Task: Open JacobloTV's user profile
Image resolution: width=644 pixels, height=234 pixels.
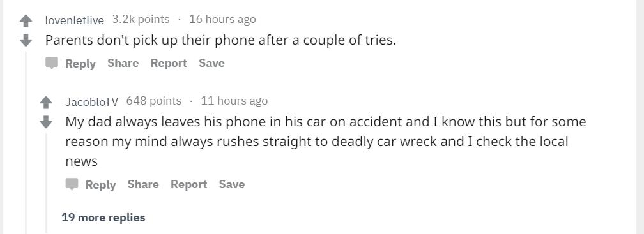Action: [x=91, y=101]
